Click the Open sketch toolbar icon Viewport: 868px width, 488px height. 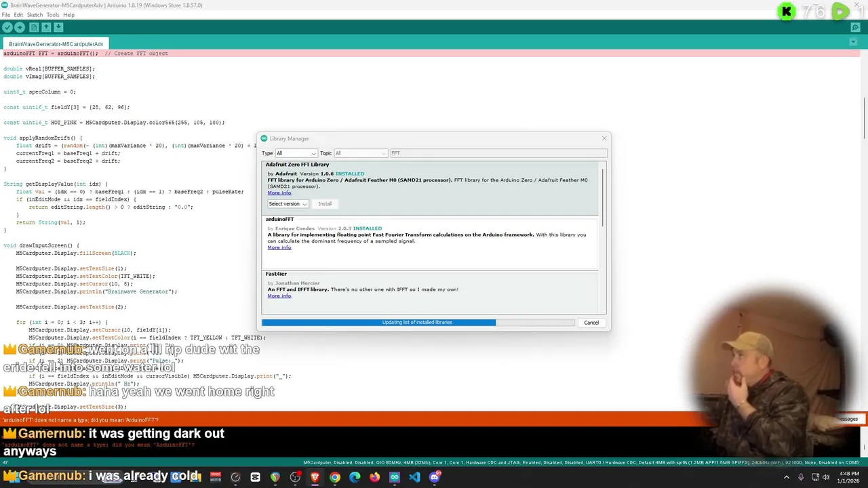coord(46,27)
